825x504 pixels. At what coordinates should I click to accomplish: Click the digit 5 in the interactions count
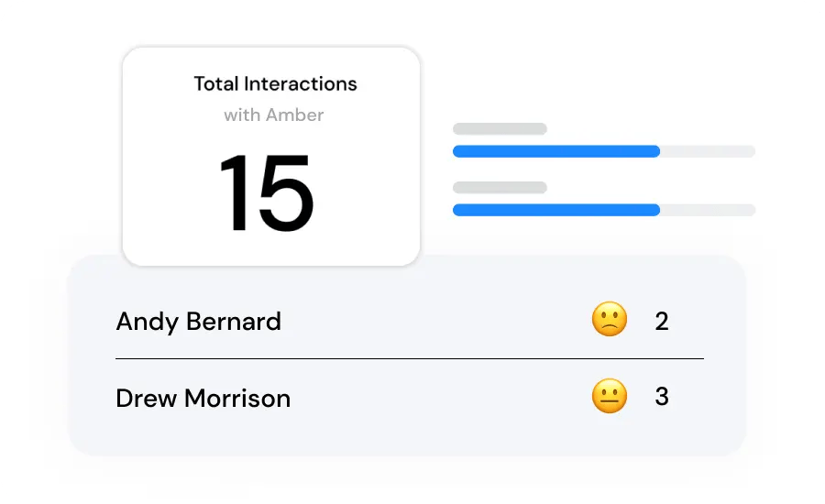pos(287,193)
